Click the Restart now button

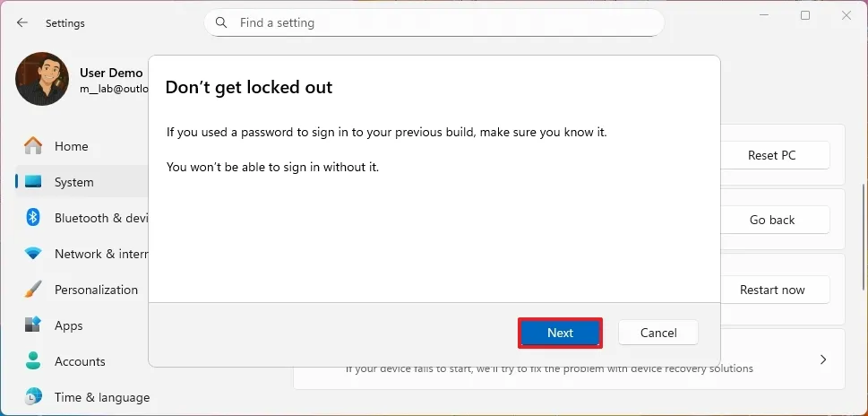[x=771, y=290]
